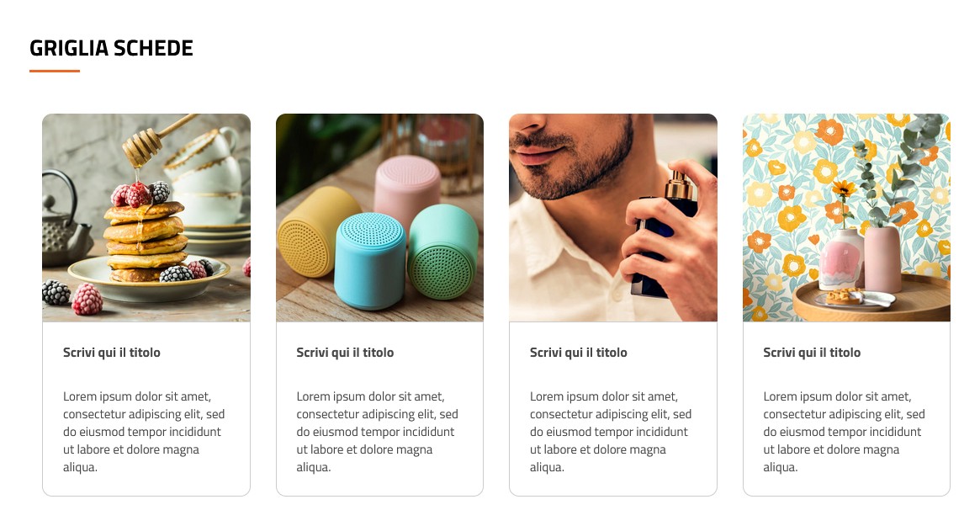Click Lorem ipsum text in floral card
Image resolution: width=980 pixels, height=526 pixels.
point(844,432)
